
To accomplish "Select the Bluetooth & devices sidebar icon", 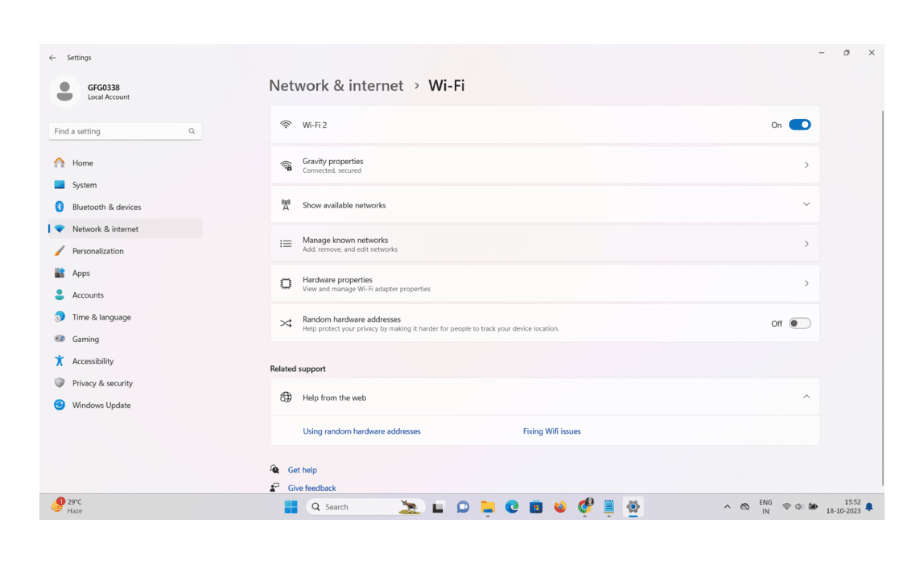I will click(60, 206).
